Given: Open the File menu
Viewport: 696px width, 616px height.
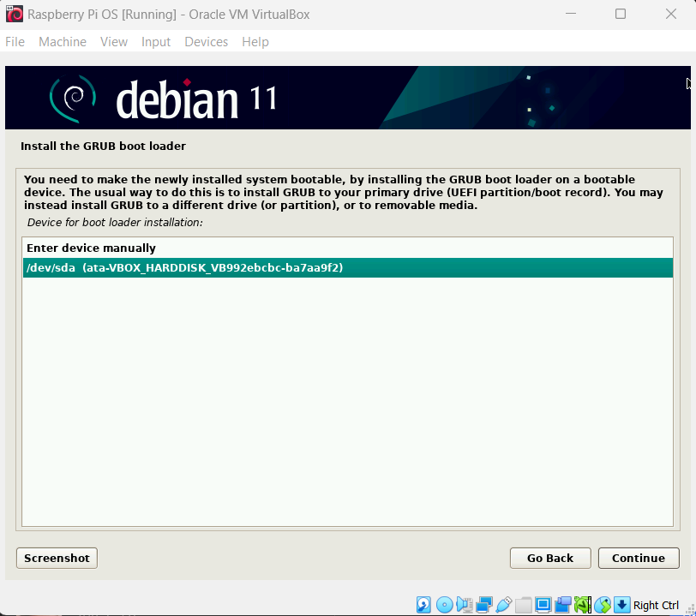Looking at the screenshot, I should (15, 42).
